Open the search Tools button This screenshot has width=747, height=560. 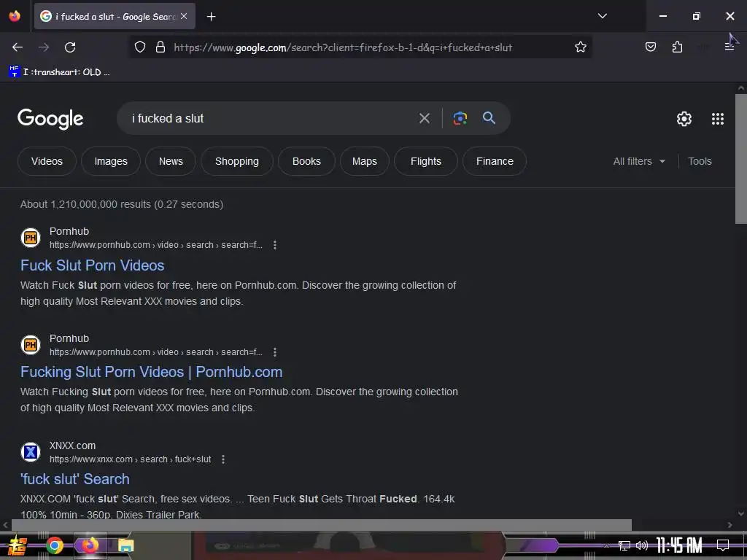point(700,161)
